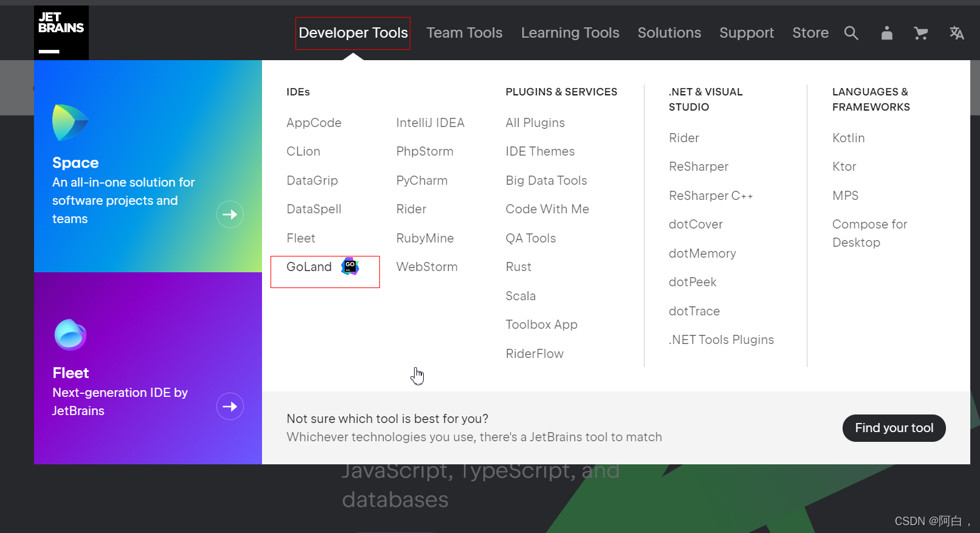
Task: Open the Support menu
Action: [747, 33]
